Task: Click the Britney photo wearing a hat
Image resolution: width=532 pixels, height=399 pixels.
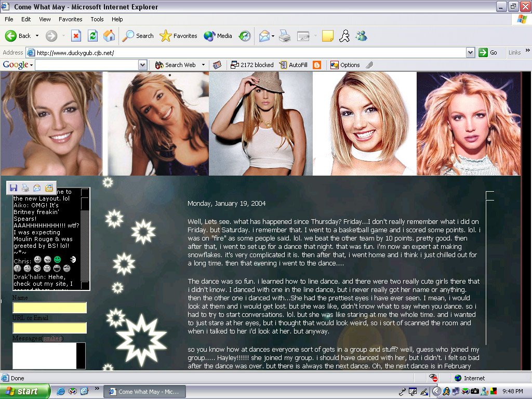Action: point(261,124)
